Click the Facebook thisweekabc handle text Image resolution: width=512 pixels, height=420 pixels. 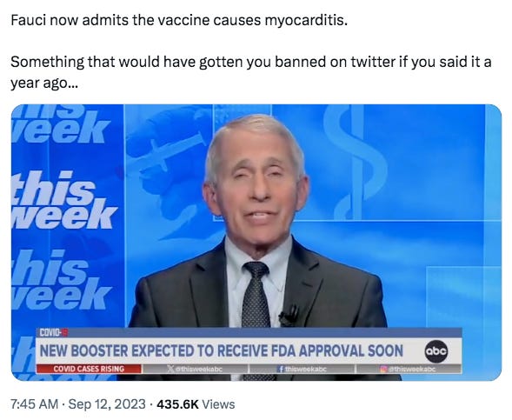pos(306,369)
